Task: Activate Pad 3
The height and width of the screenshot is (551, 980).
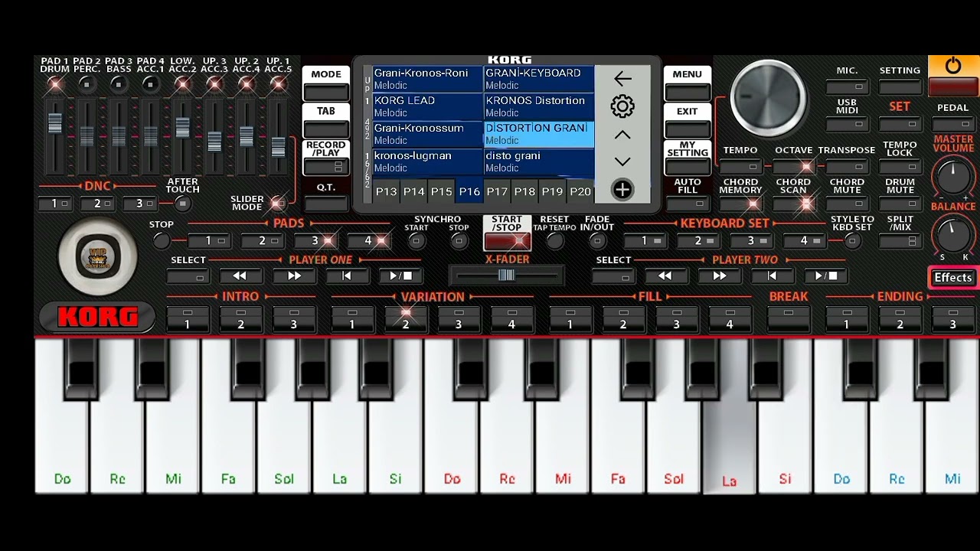Action: (x=315, y=241)
